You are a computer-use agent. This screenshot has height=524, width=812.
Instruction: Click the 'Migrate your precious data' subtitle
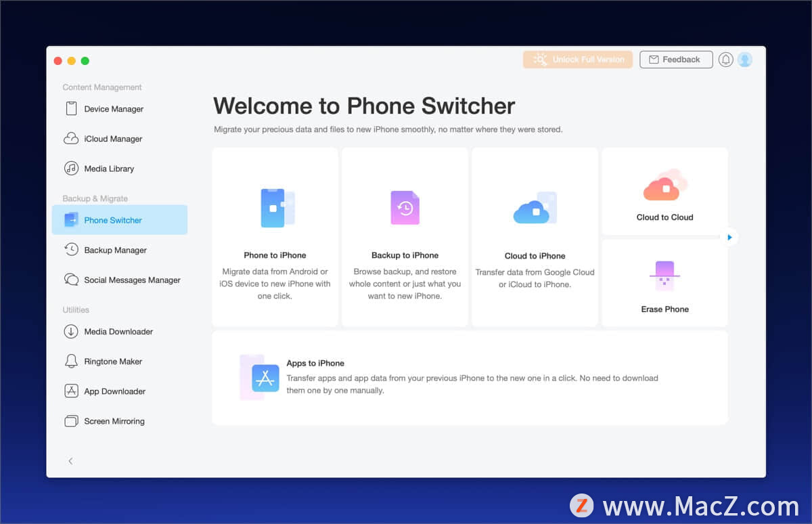coord(388,129)
